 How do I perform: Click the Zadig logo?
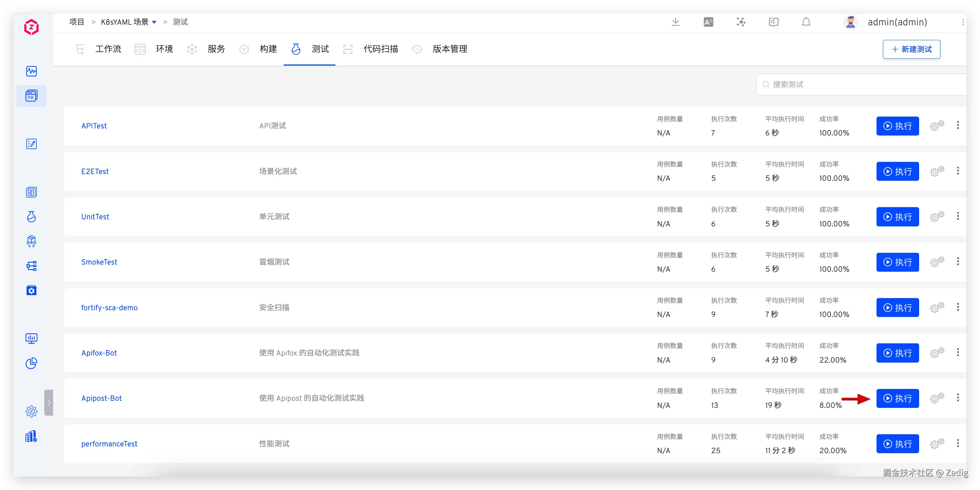pyautogui.click(x=31, y=27)
